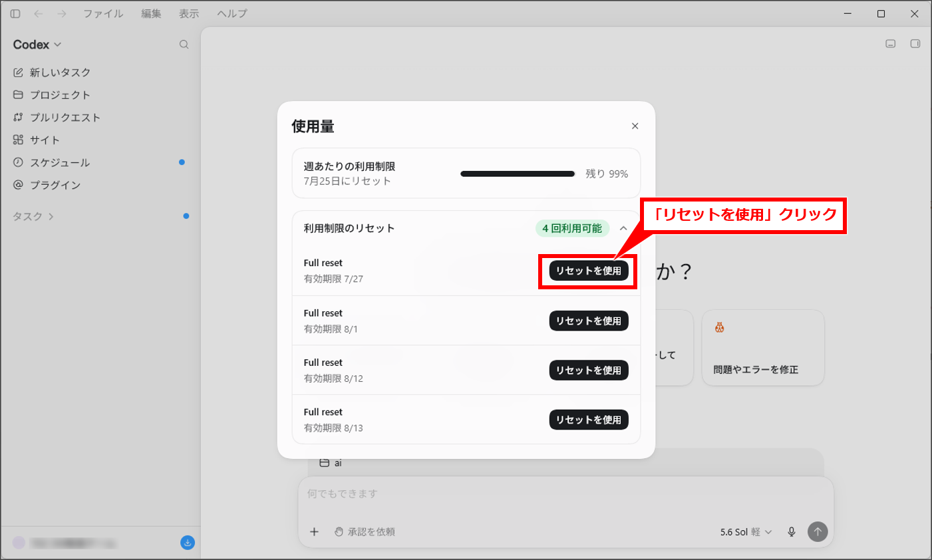Click the ai project folder chip
The height and width of the screenshot is (560, 932).
(331, 463)
